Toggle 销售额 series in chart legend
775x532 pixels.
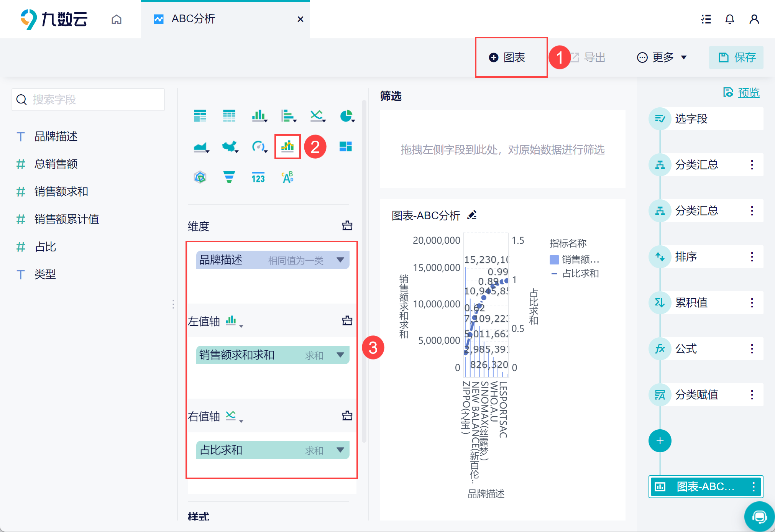[x=574, y=260]
